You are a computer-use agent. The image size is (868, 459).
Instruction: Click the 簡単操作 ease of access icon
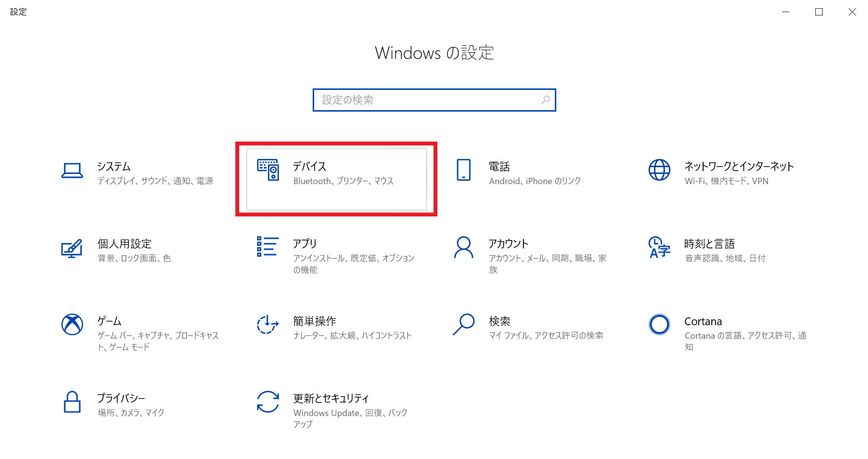tap(268, 324)
